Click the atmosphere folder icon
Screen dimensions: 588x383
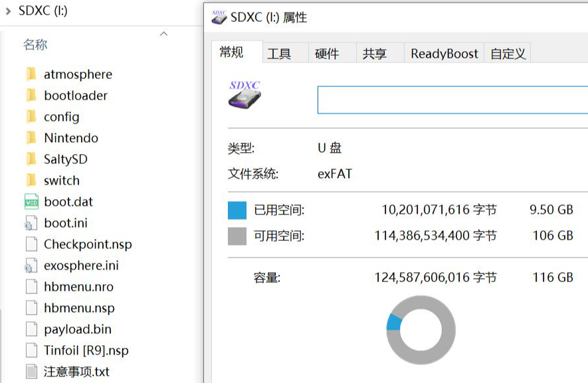(x=31, y=74)
